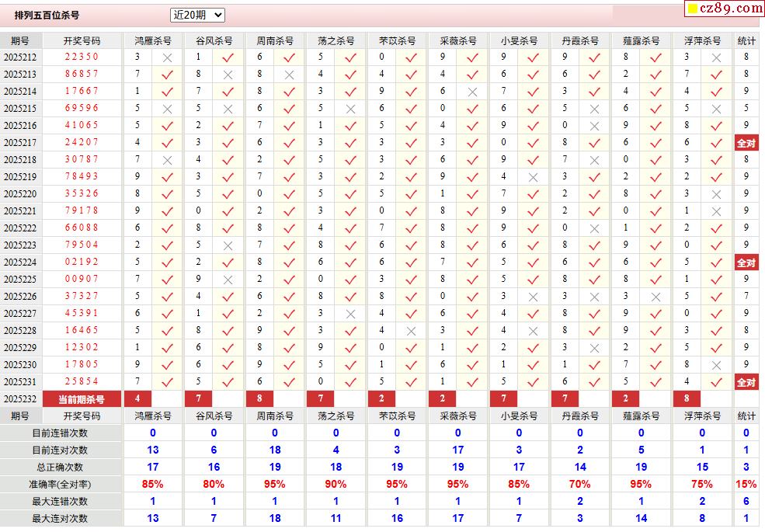Screen dimensions: 765x532
Task: Click the 目前连对次数 row label
Action: [60, 450]
